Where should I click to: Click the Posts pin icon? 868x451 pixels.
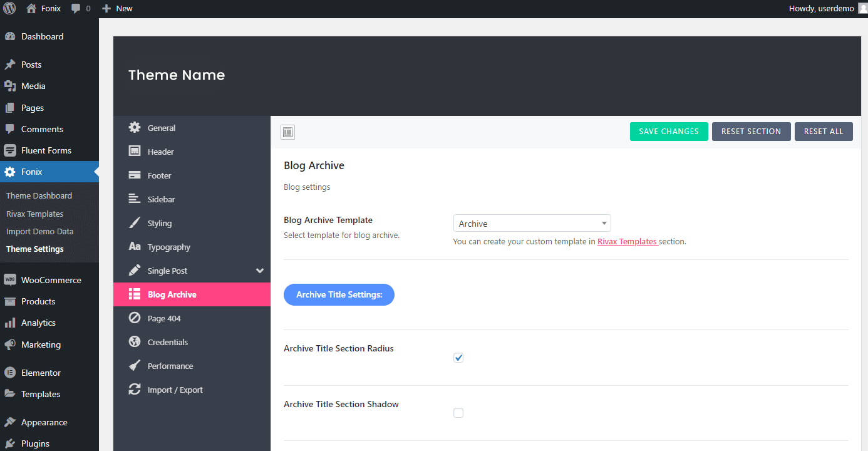click(10, 65)
